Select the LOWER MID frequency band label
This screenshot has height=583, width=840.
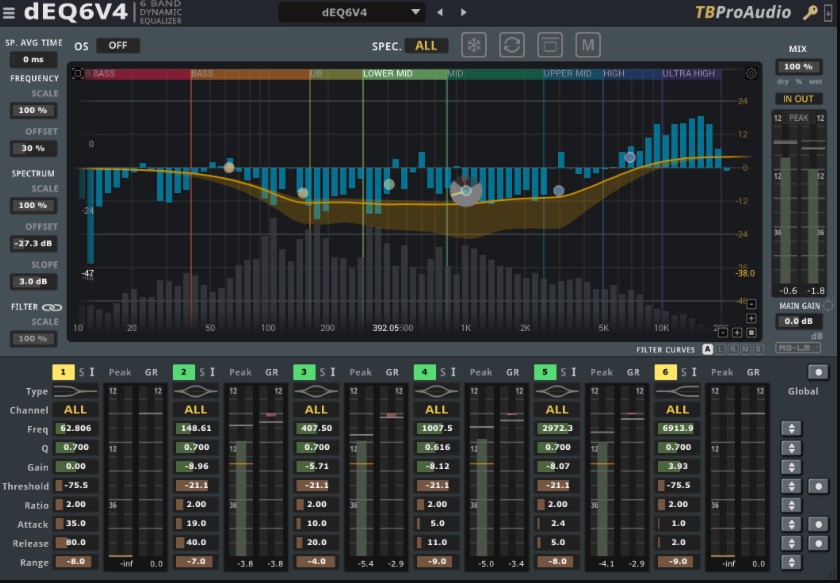388,73
